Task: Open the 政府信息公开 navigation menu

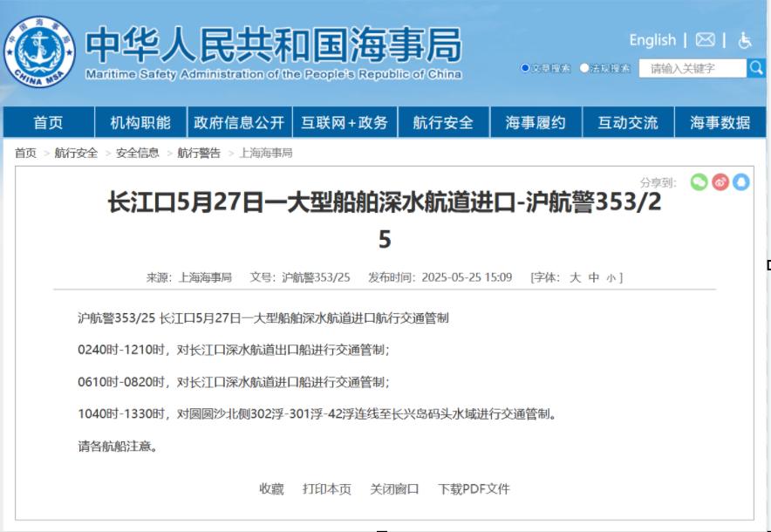Action: click(239, 122)
